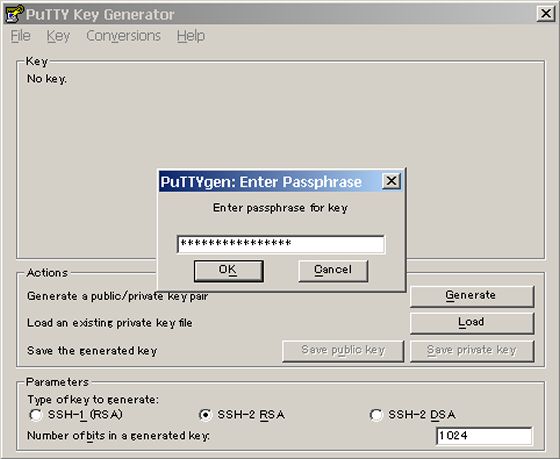This screenshot has width=560, height=459.
Task: Click the PuTTY icon in the title bar
Action: [14, 14]
